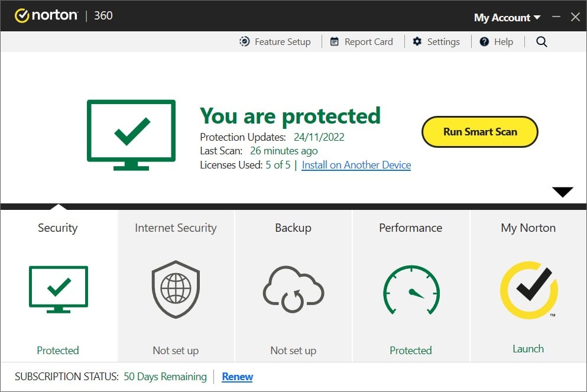
Task: Click the Install on Another Device link
Action: click(356, 165)
